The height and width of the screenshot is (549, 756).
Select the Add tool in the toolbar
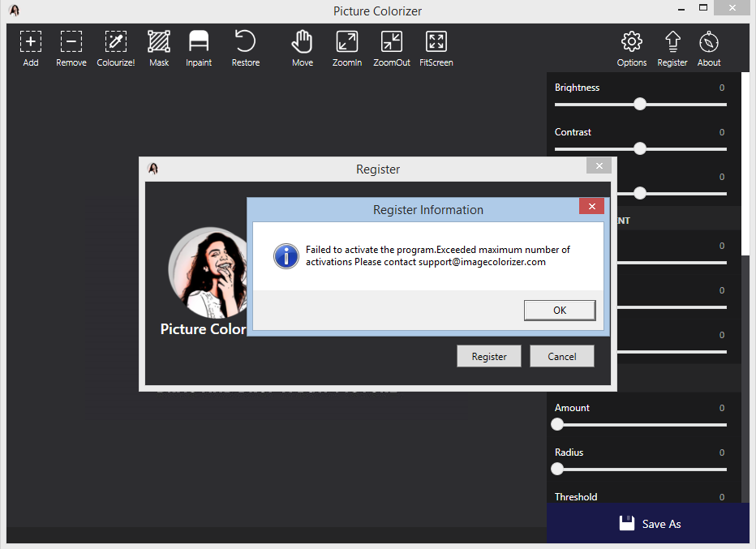point(30,48)
